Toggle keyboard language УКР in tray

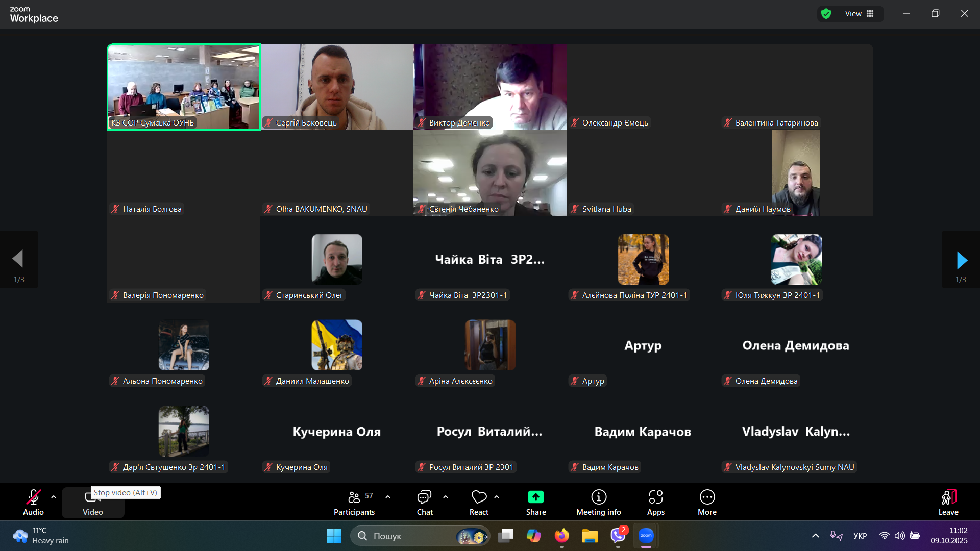[x=860, y=536]
